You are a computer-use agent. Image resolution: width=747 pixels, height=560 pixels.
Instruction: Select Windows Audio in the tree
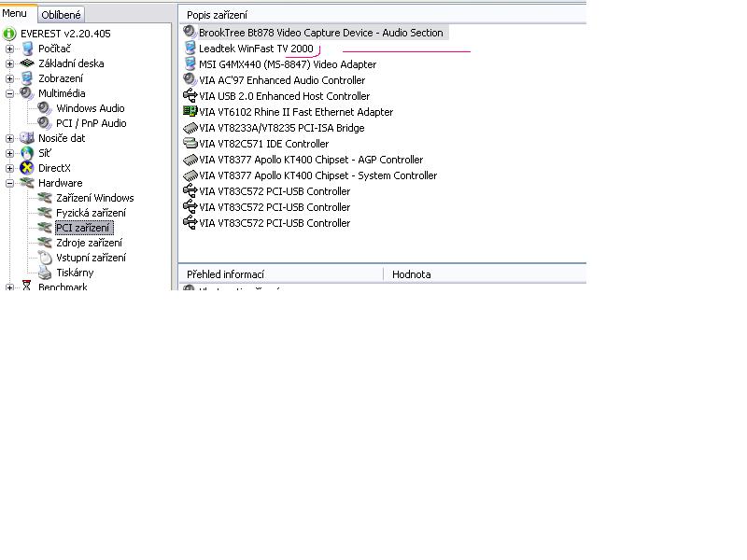coord(90,108)
